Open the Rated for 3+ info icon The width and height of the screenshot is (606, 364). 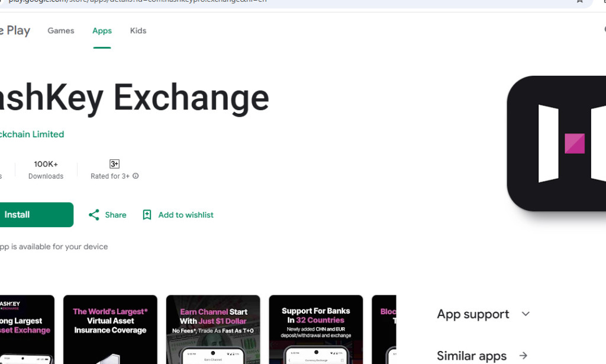pyautogui.click(x=136, y=176)
